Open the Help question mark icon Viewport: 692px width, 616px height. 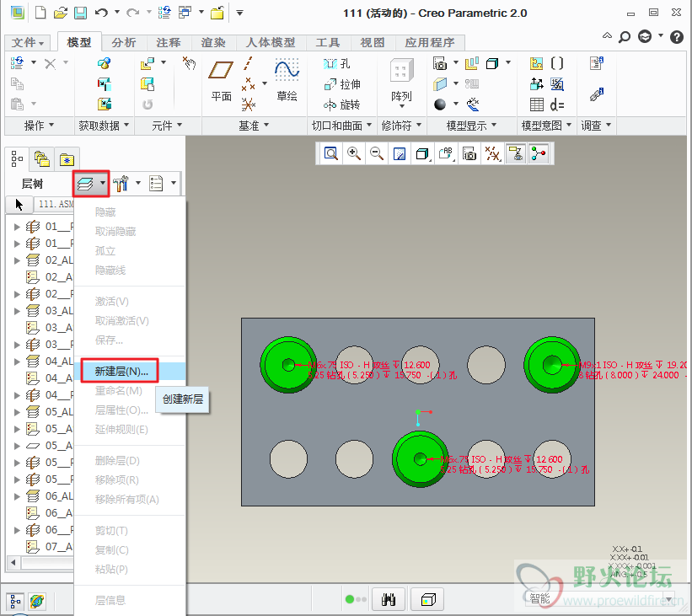(x=677, y=37)
